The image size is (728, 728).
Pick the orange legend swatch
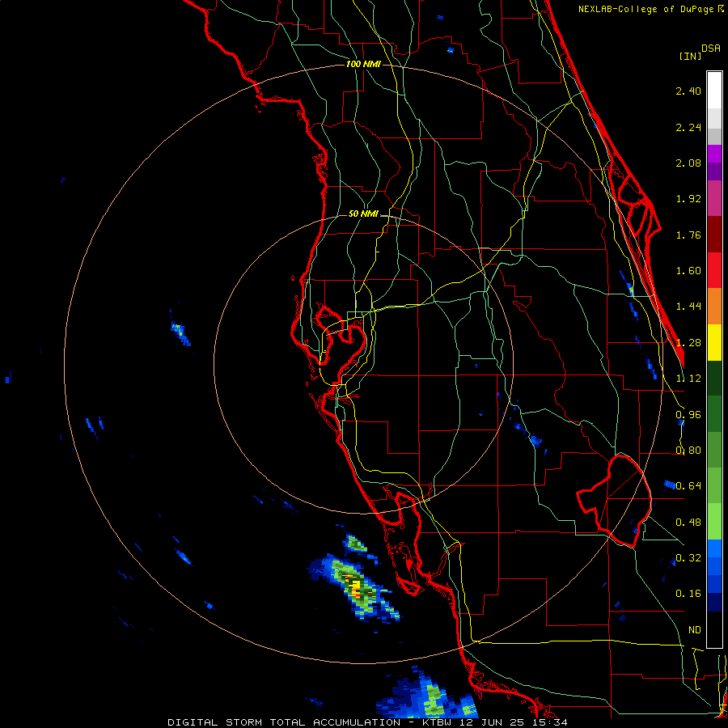coord(714,307)
